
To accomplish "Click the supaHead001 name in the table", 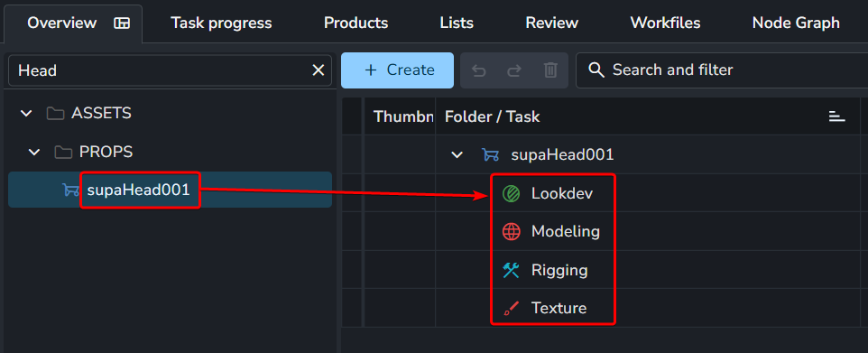I will click(x=562, y=154).
